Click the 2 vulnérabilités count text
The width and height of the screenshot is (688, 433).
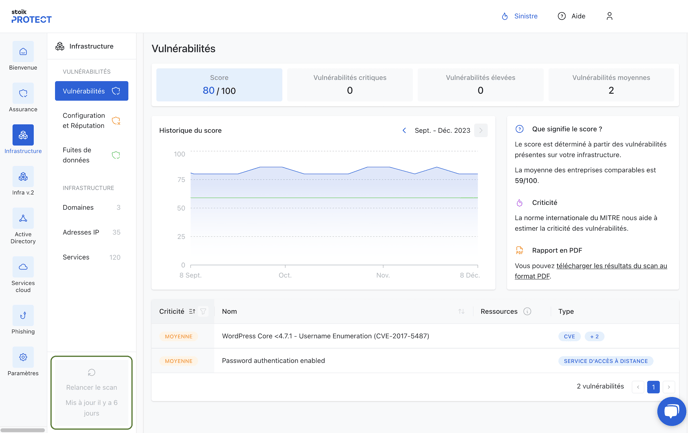click(600, 386)
